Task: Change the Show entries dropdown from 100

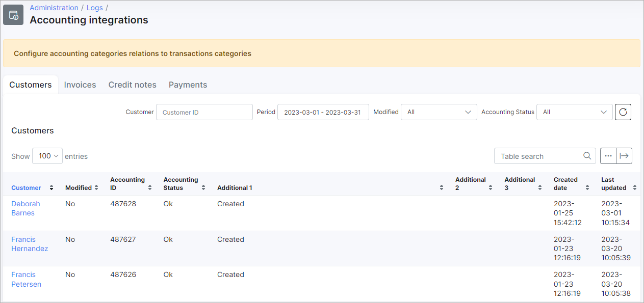Action: (x=47, y=156)
